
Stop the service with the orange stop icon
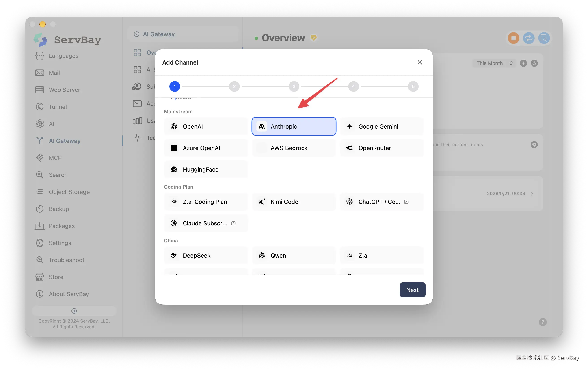(513, 38)
